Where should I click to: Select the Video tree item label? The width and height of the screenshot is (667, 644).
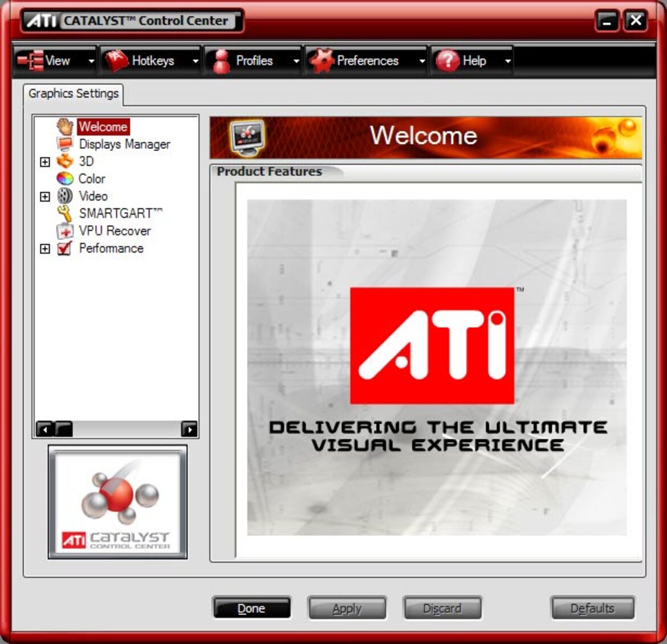coord(93,196)
